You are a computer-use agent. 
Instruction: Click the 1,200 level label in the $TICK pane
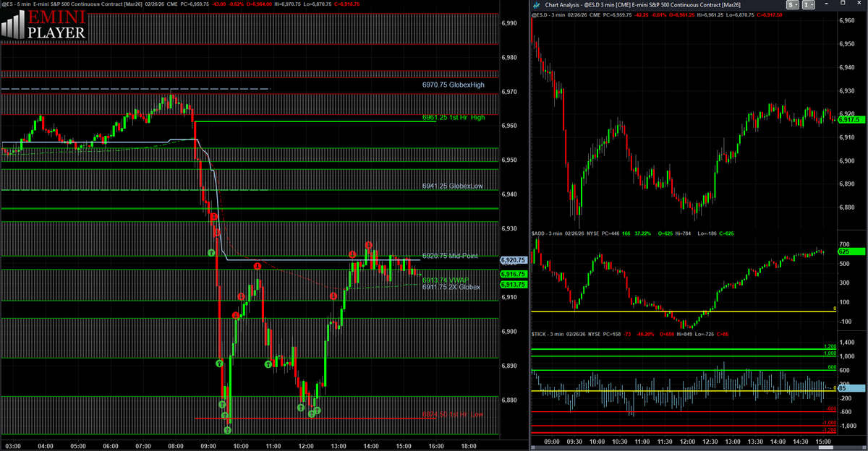[830, 347]
